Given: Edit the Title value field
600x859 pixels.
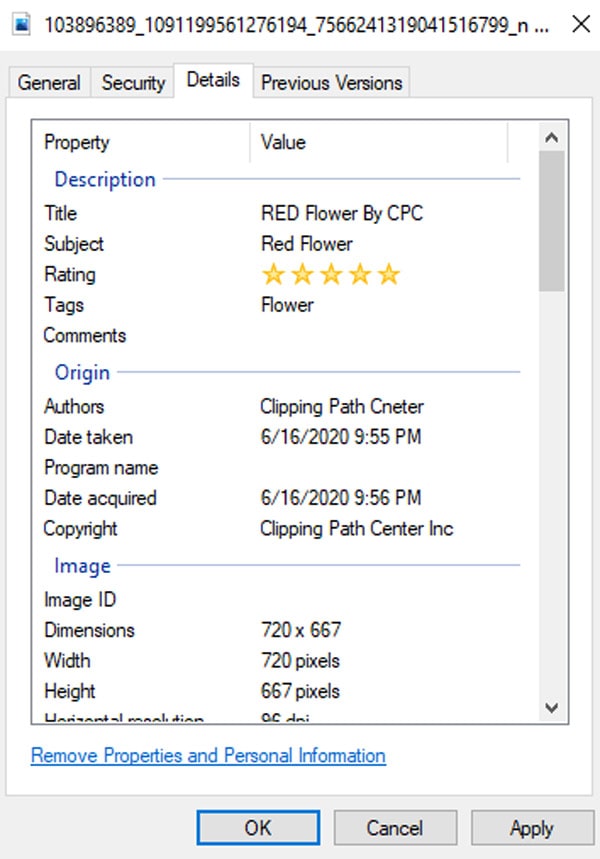Looking at the screenshot, I should click(x=343, y=213).
